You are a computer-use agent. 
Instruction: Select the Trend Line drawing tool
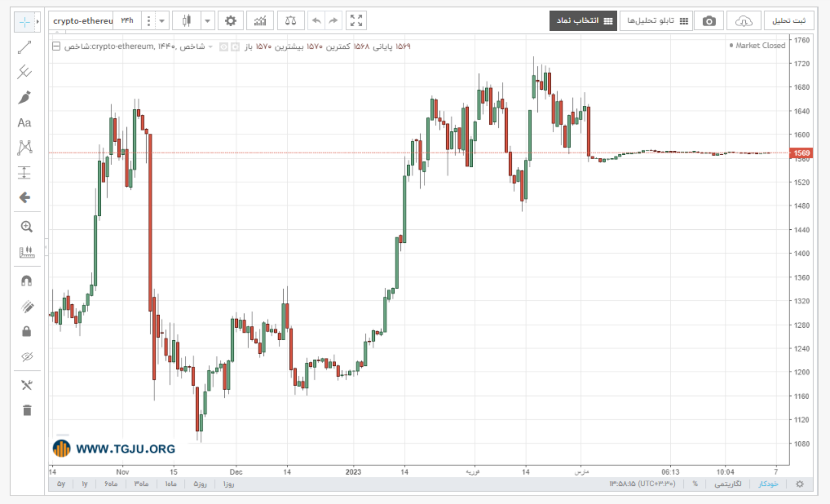24,47
